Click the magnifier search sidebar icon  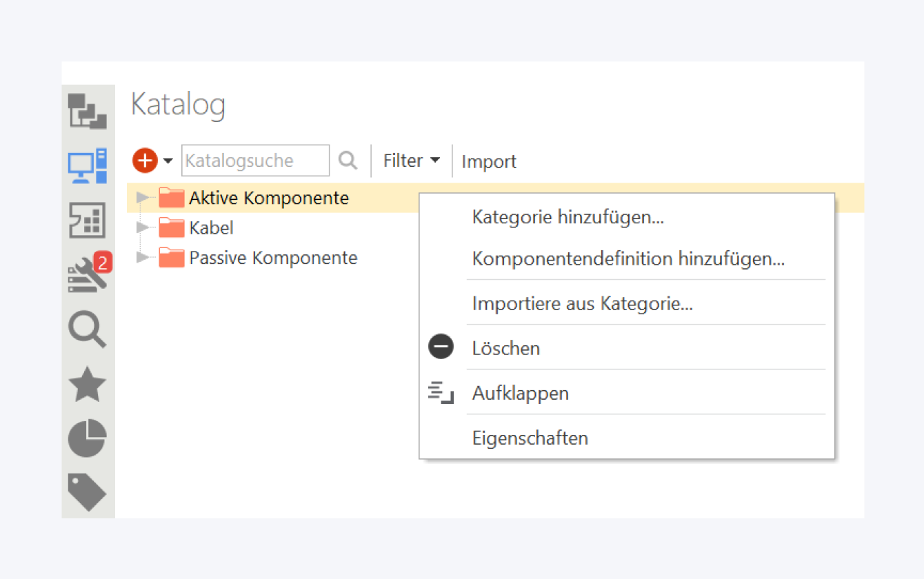88,329
